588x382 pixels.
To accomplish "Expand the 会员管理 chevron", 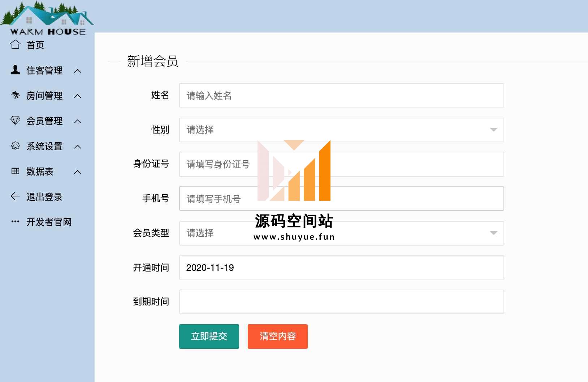I will click(77, 121).
